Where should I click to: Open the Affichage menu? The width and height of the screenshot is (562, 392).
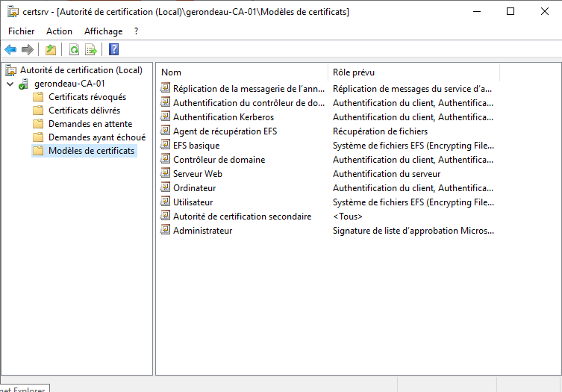(x=103, y=31)
